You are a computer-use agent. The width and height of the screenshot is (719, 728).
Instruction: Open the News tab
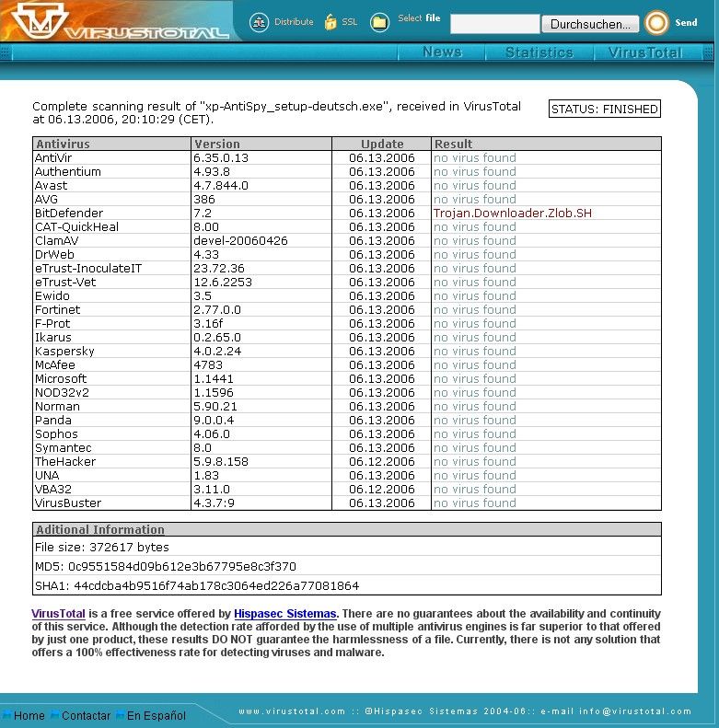click(442, 52)
